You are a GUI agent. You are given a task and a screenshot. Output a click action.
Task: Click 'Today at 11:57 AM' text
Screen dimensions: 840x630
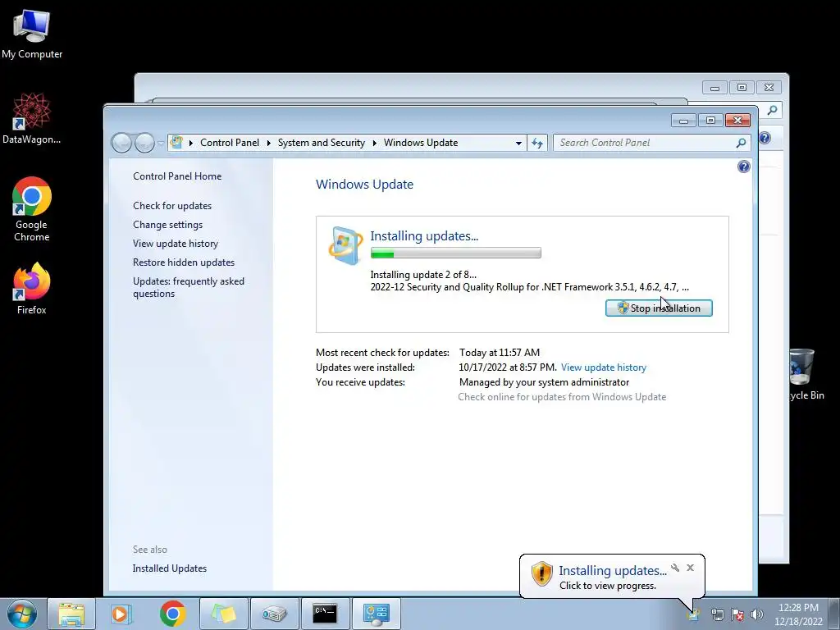(x=500, y=353)
